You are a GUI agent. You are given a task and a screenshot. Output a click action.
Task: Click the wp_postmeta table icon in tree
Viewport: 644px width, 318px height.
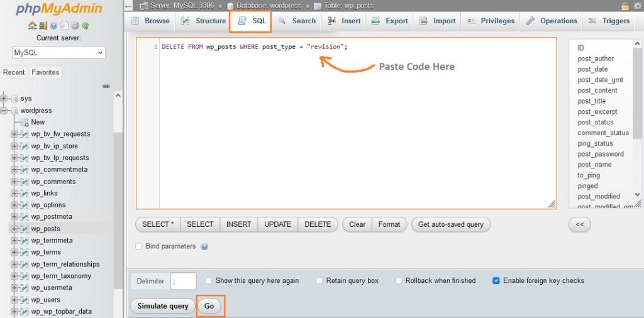point(25,217)
